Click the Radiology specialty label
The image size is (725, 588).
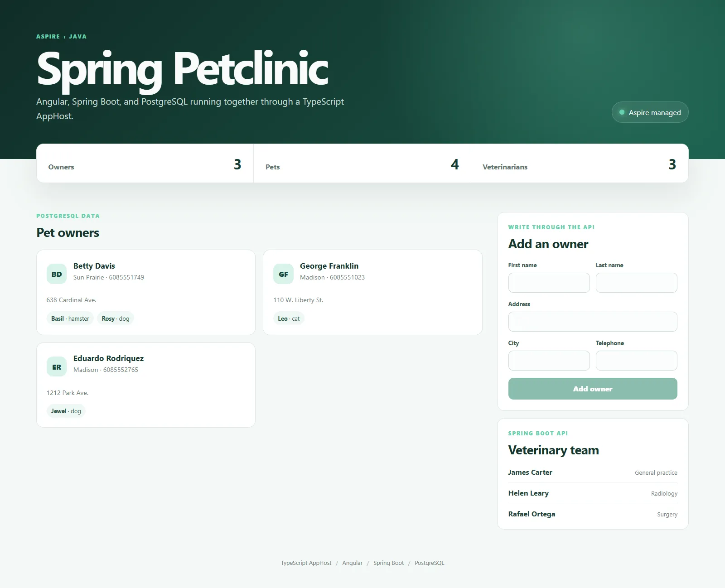pyautogui.click(x=664, y=493)
